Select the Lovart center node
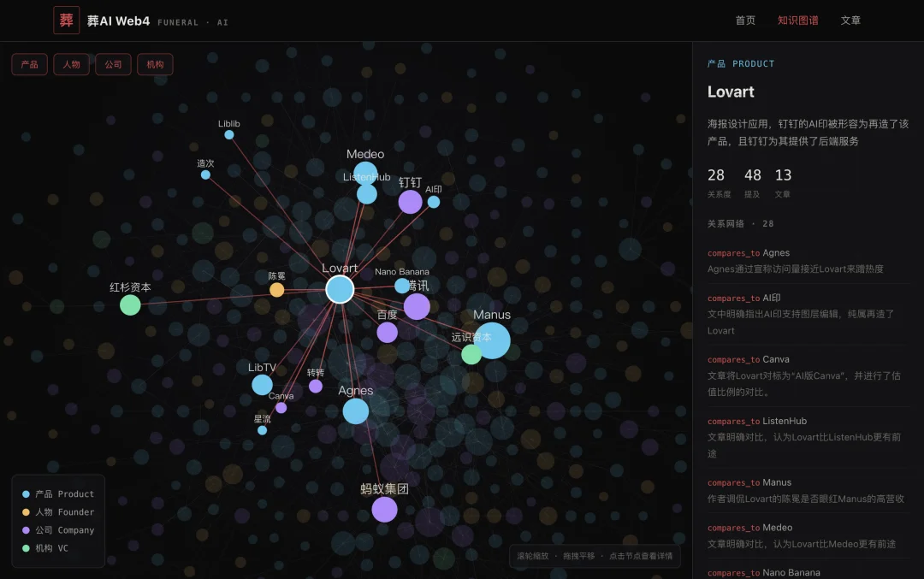Viewport: 924px width, 579px height. 340,290
